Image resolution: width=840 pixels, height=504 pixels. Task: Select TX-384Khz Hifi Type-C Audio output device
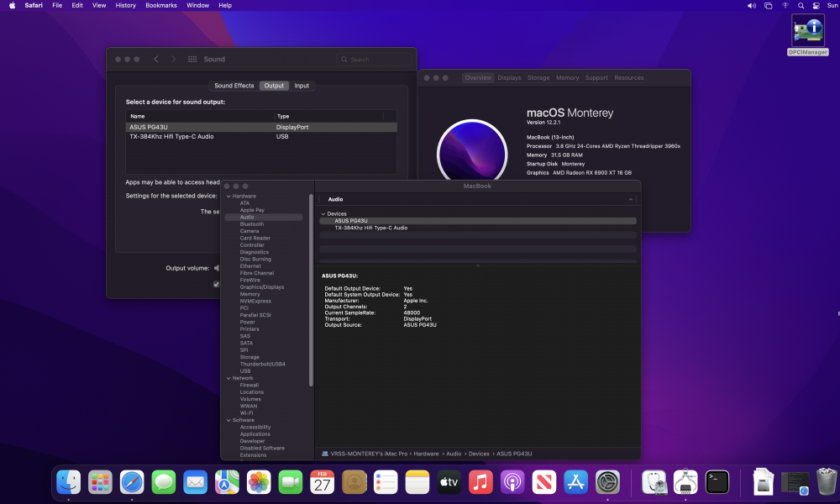pos(261,137)
